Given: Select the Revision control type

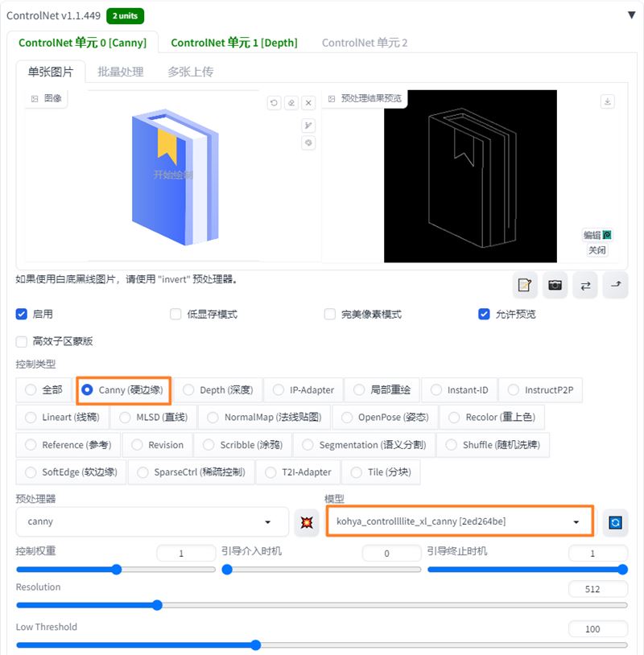Looking at the screenshot, I should click(x=158, y=445).
